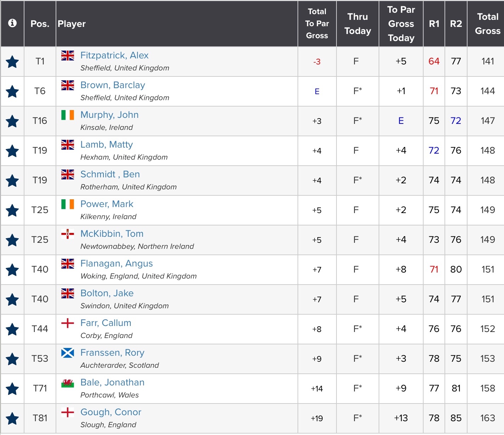This screenshot has height=435, width=504.
Task: Click Ireland flag next to Mark Power
Action: pos(68,204)
